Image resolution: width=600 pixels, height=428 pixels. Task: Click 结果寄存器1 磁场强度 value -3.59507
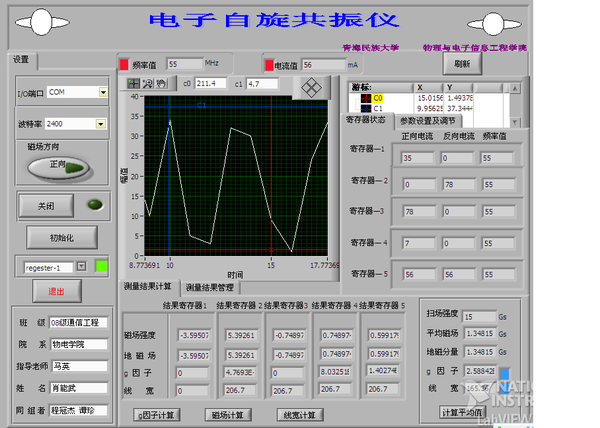194,335
